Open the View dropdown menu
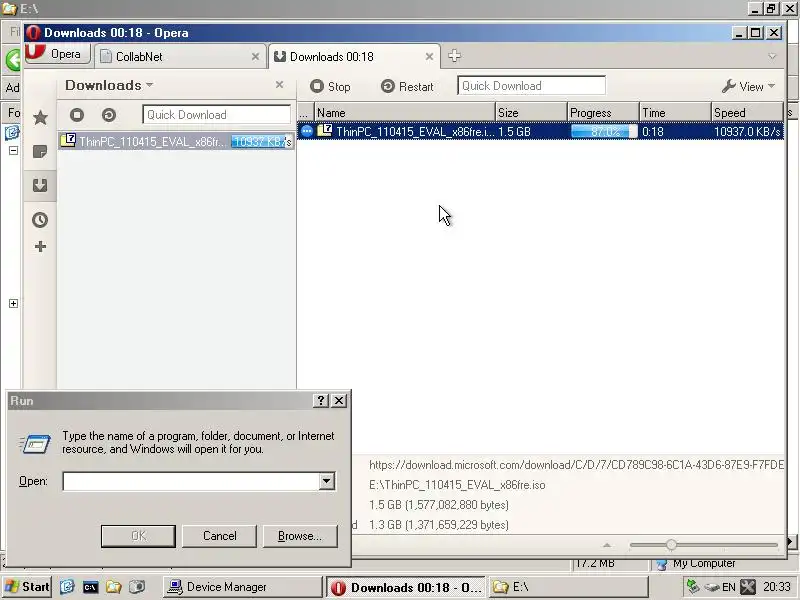800x600 pixels. coord(748,86)
